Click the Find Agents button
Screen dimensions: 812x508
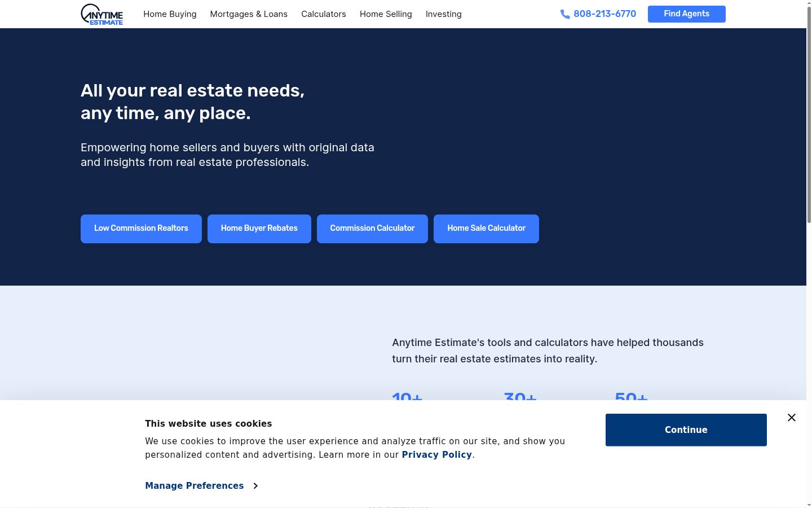pyautogui.click(x=686, y=14)
